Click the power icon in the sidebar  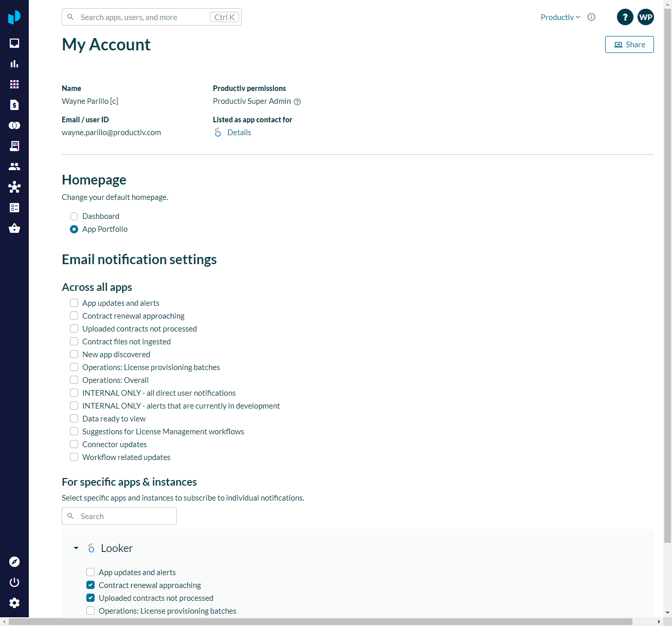pos(14,582)
